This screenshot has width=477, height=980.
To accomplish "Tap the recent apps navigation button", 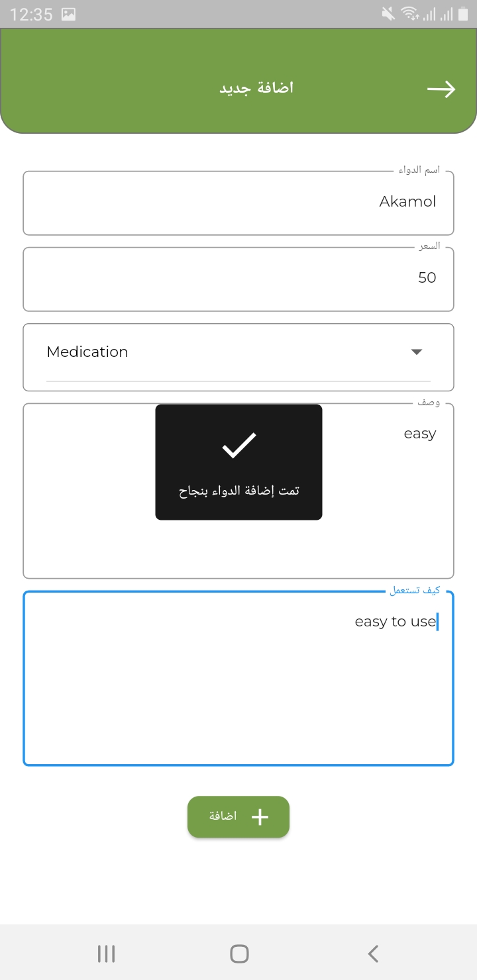I will tap(106, 953).
